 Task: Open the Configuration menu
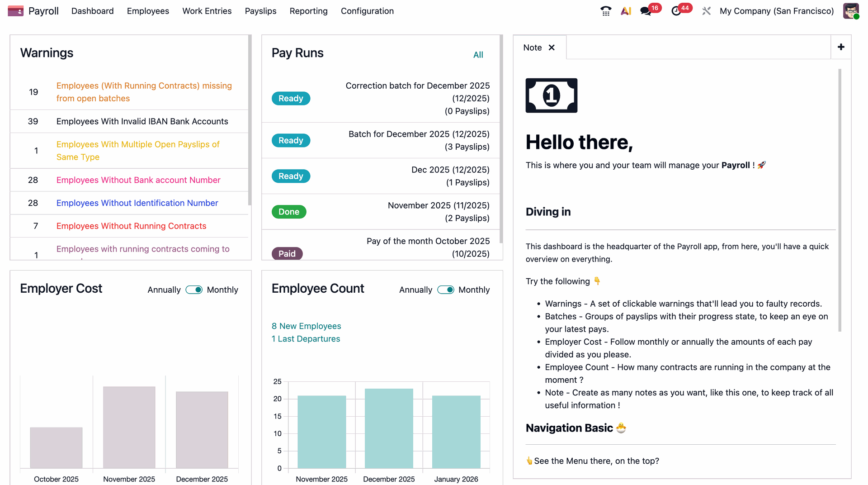[367, 11]
